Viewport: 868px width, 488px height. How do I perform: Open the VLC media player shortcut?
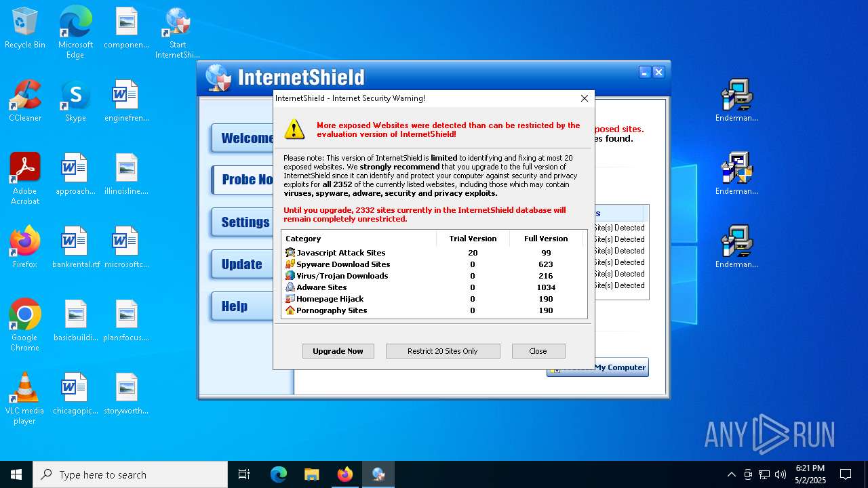tap(25, 398)
